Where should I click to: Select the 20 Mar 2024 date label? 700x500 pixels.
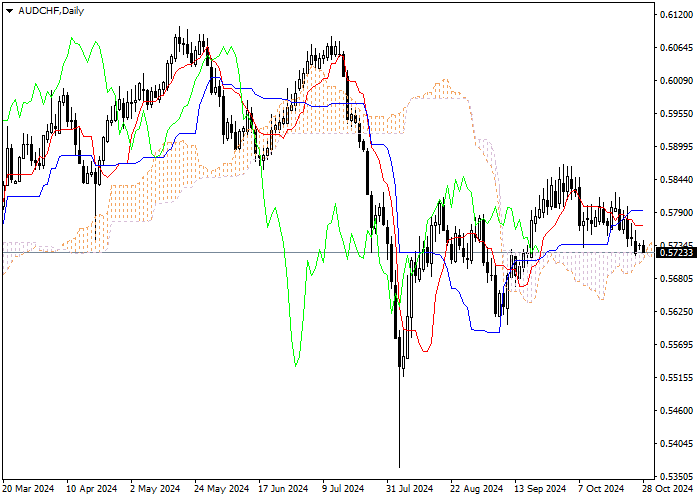(29, 489)
